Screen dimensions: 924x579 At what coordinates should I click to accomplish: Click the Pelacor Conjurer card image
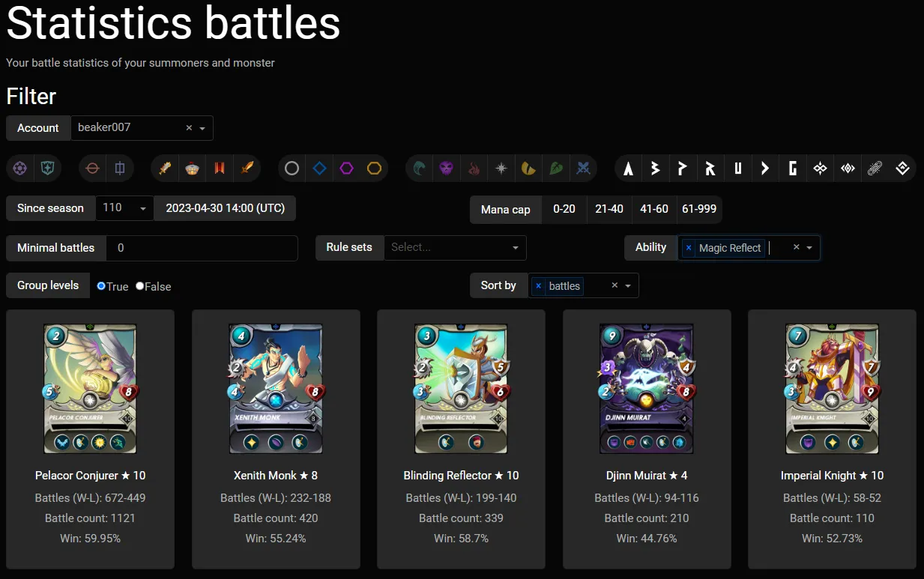90,389
